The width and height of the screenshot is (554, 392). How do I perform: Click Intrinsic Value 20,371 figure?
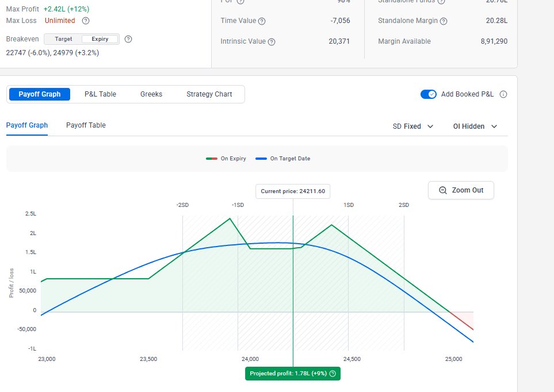click(339, 42)
